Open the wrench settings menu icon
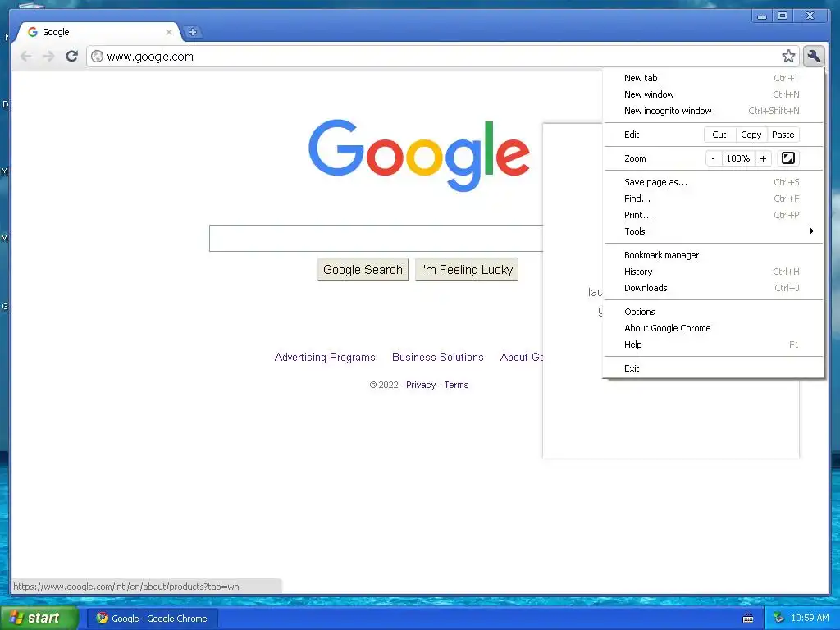840x630 pixels. pos(813,57)
